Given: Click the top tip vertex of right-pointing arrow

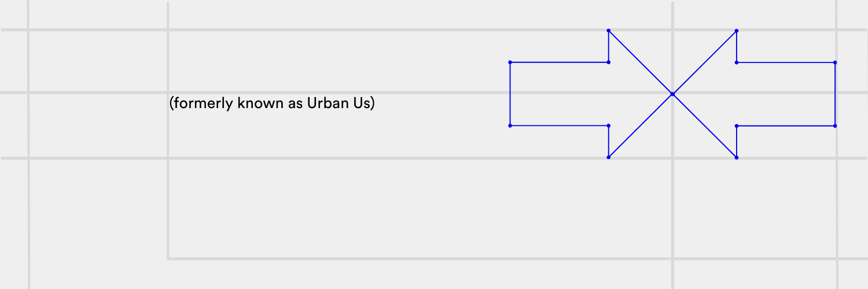Looking at the screenshot, I should click(x=609, y=30).
